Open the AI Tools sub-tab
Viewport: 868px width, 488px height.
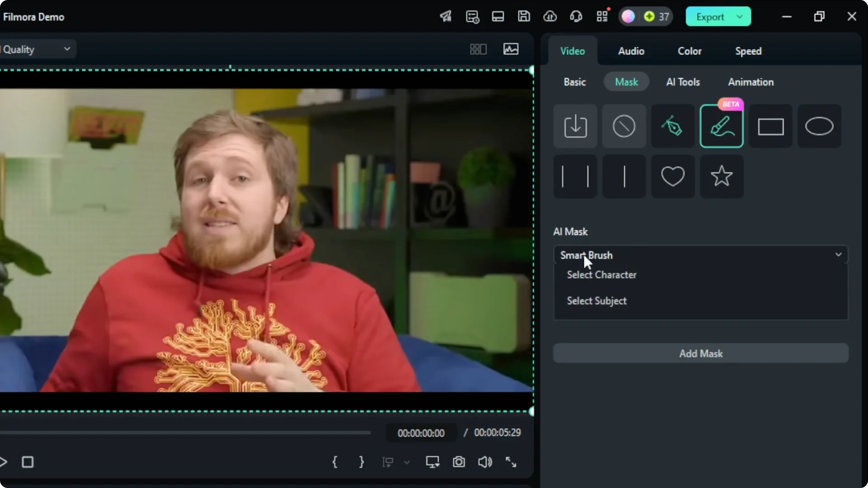point(683,82)
